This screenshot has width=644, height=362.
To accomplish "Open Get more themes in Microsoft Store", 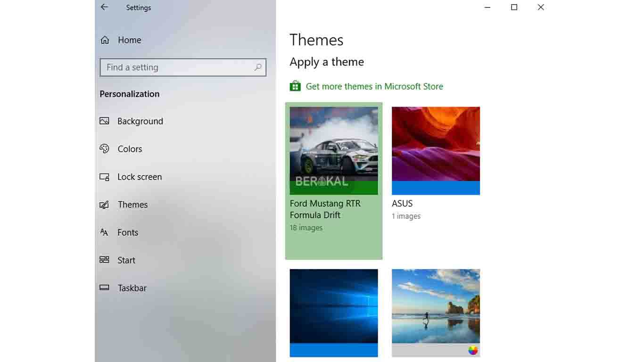I will [374, 86].
